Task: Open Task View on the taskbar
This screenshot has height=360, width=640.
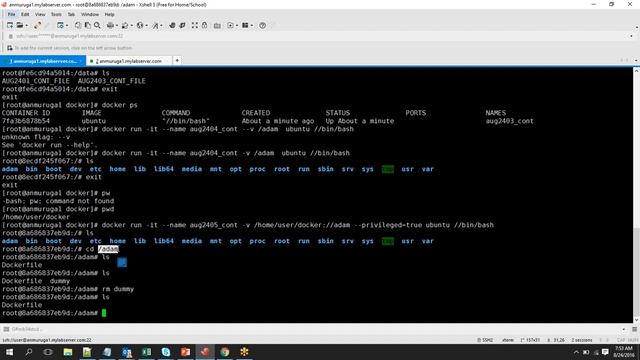Action: pyautogui.click(x=48, y=352)
